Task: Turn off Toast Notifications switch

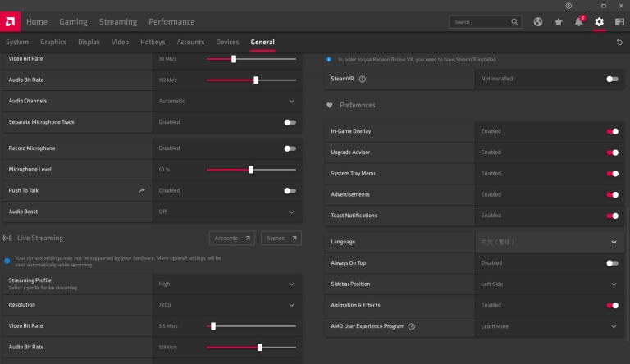Action: [612, 216]
